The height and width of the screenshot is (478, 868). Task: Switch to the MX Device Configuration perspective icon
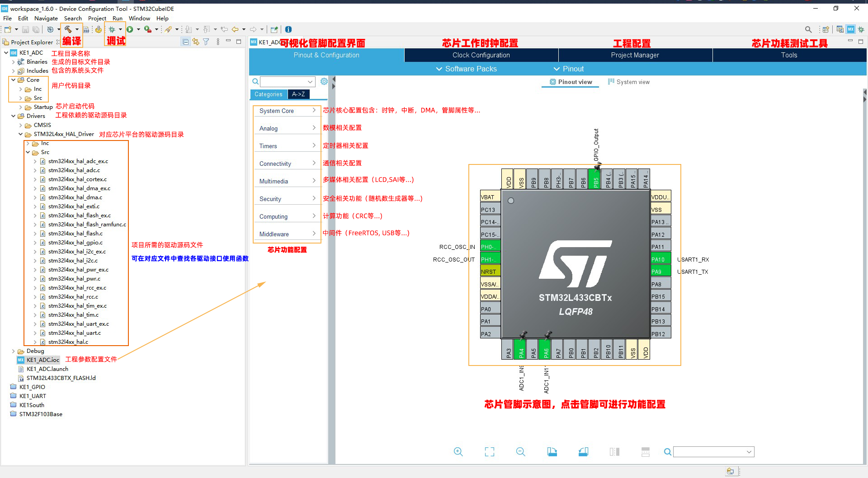coord(851,29)
